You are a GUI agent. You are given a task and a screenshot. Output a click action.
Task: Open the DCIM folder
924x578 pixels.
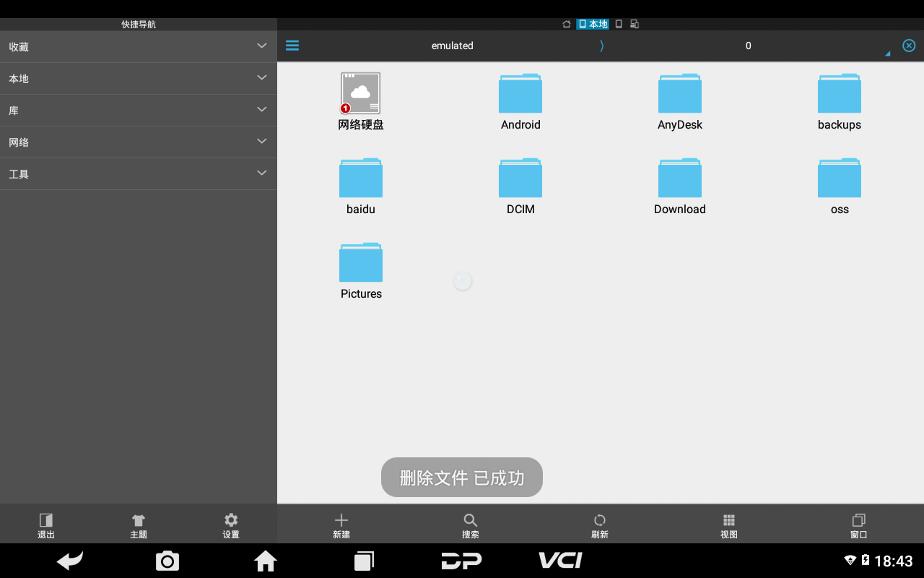click(x=520, y=178)
